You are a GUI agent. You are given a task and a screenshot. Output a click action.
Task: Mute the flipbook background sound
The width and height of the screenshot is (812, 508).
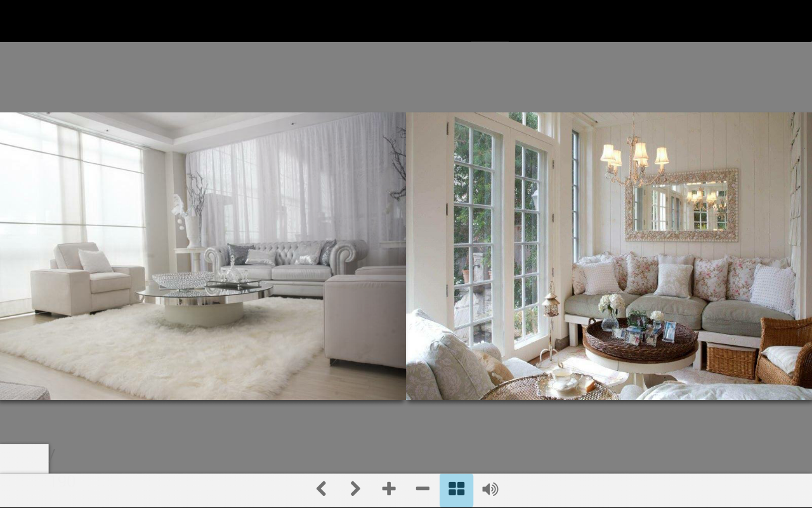pos(490,489)
